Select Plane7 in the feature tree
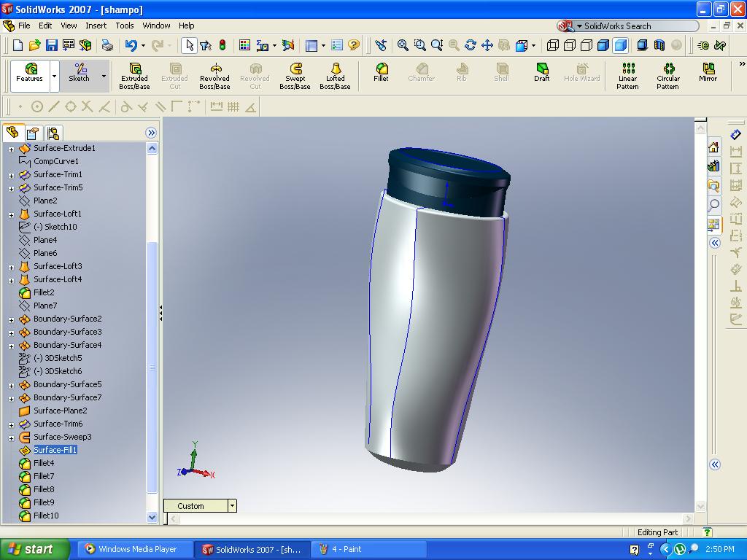Image resolution: width=747 pixels, height=560 pixels. point(45,306)
